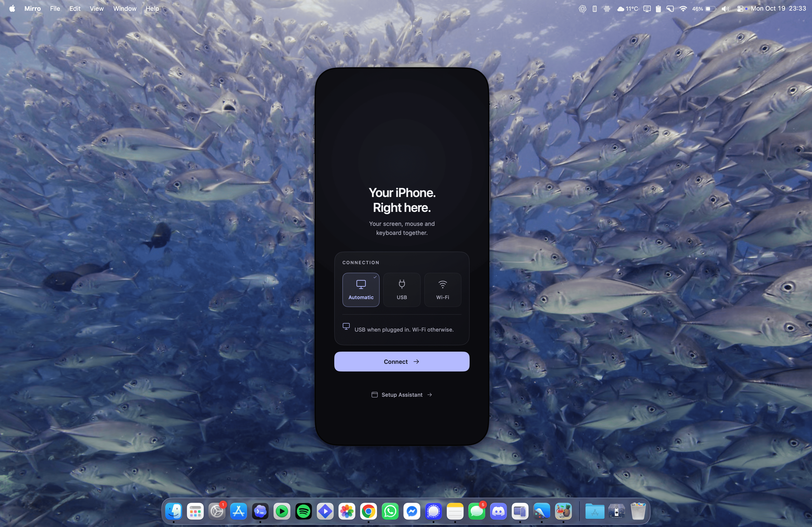Open the Mirro application menu

[32, 9]
